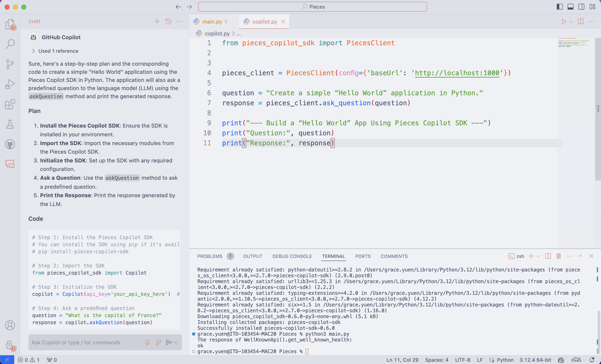
Task: Click the GitHub icon in activity bar
Action: 10,144
